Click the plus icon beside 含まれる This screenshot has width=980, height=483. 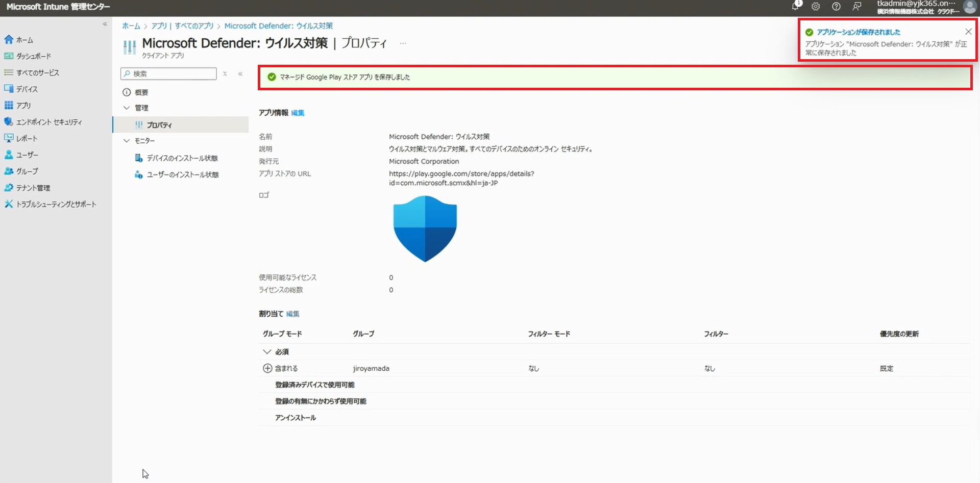(267, 368)
